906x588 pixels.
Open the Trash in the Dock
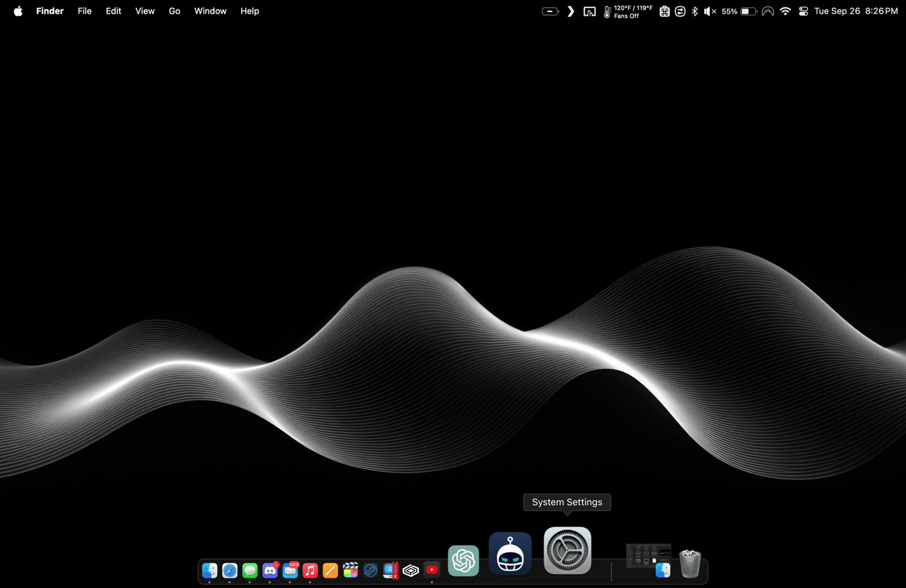click(x=690, y=564)
